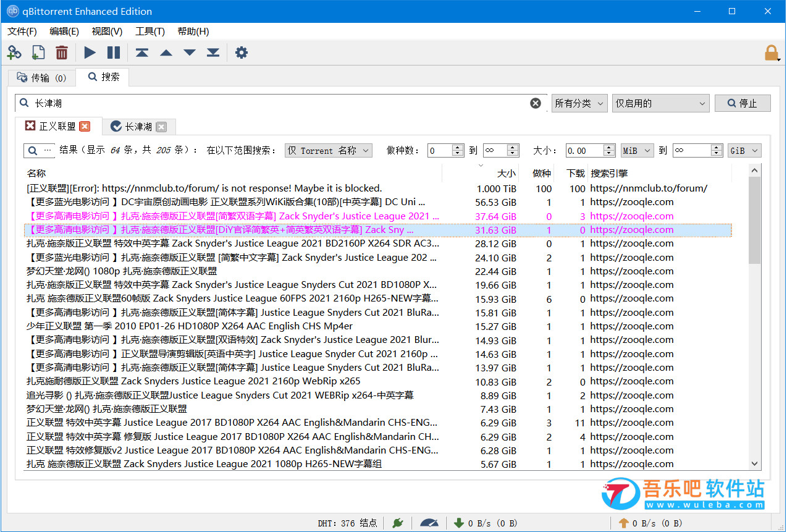Select the 搜索 tab
This screenshot has height=532, width=787.
click(x=104, y=77)
